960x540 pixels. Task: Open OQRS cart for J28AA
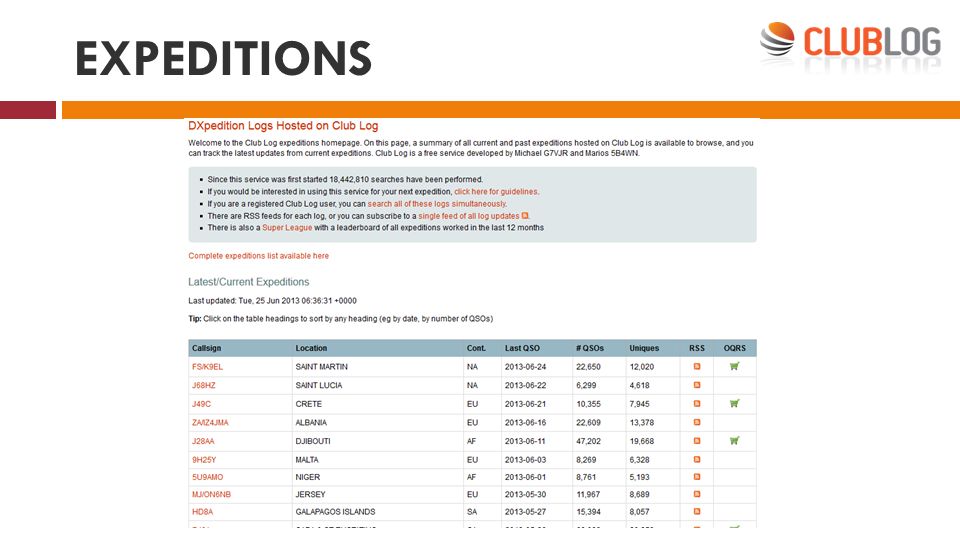pyautogui.click(x=735, y=440)
